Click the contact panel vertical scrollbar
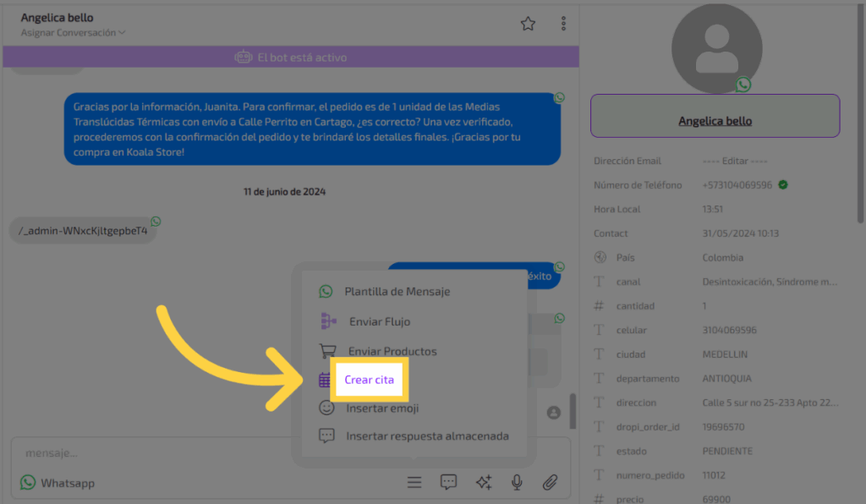 pyautogui.click(x=860, y=127)
